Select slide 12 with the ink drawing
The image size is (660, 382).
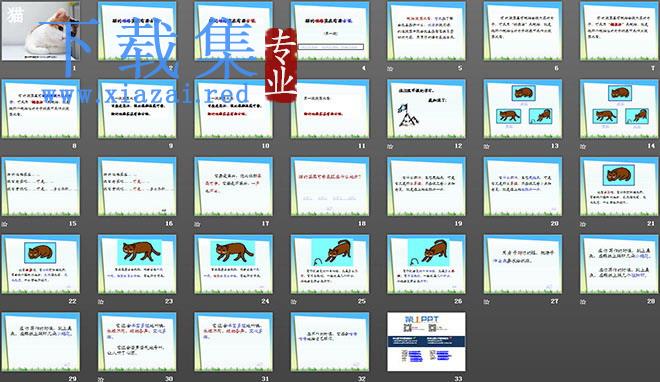coord(426,109)
